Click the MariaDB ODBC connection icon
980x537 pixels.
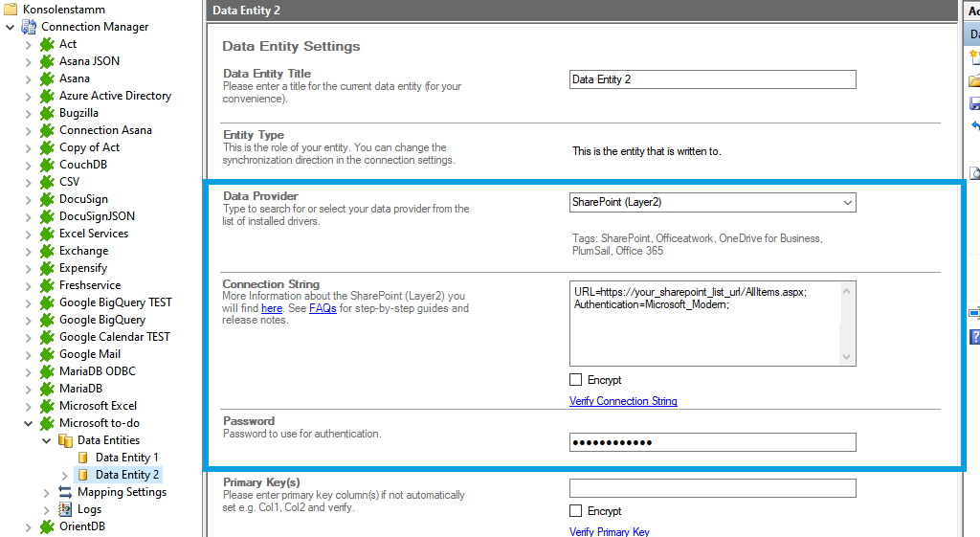point(47,371)
